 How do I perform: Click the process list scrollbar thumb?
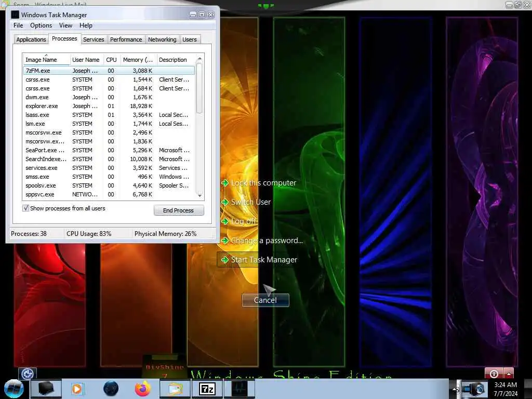200,88
